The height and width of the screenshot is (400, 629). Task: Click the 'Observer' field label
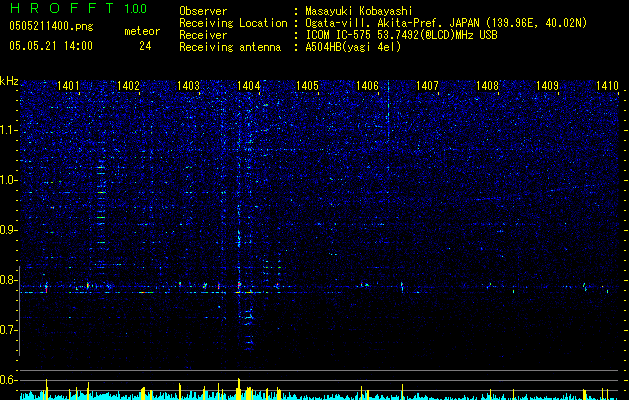click(x=203, y=11)
